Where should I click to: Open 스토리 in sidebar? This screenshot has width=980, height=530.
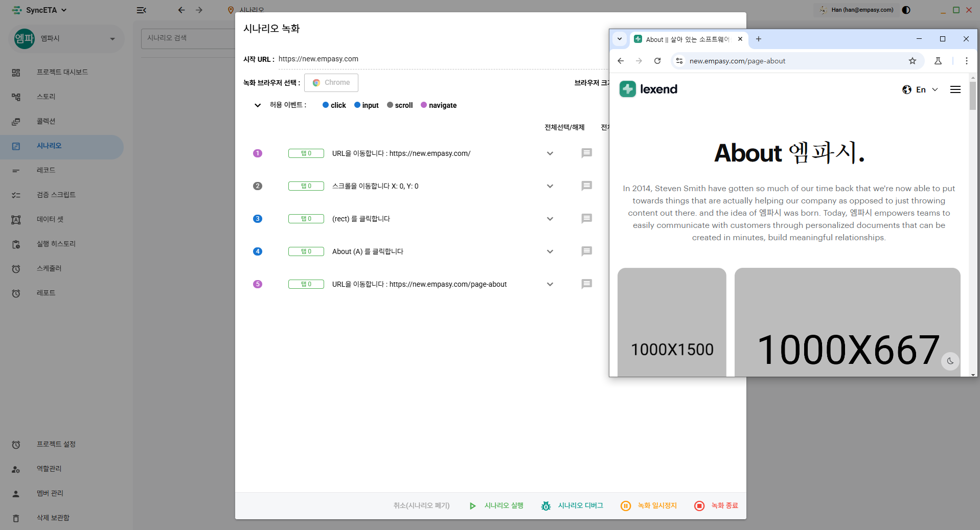point(62,97)
